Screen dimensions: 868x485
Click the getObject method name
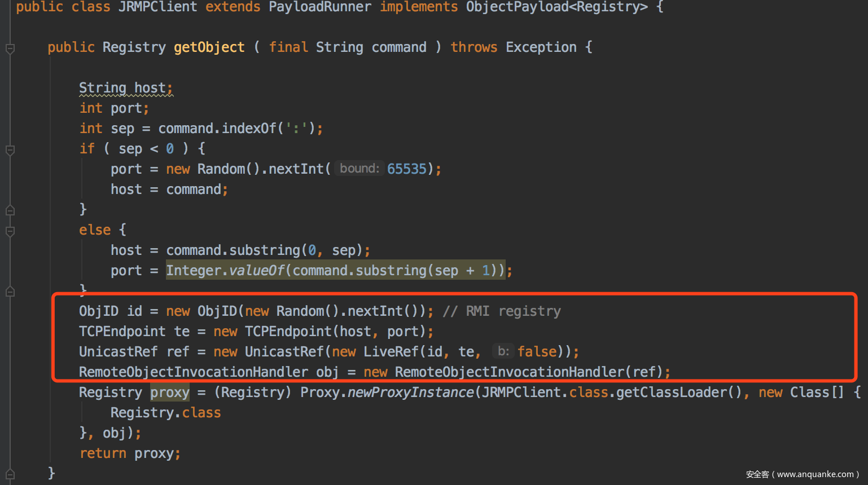(x=209, y=47)
